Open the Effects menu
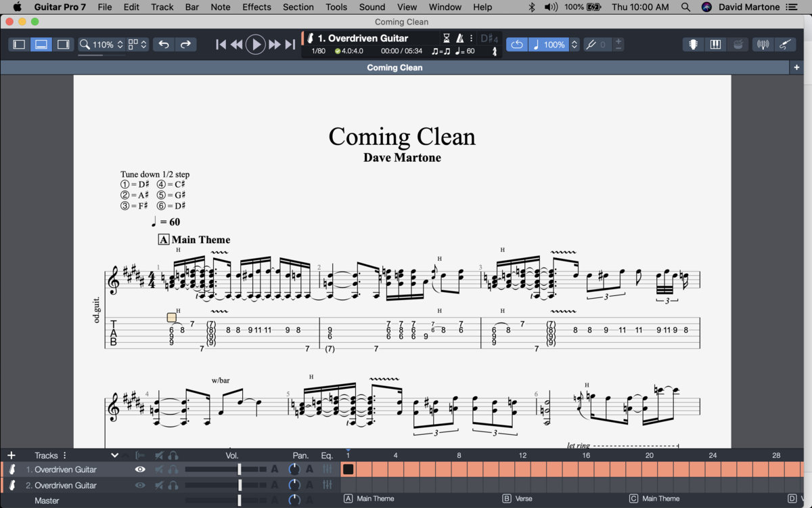Screen dimensions: 812x508 click(256, 7)
